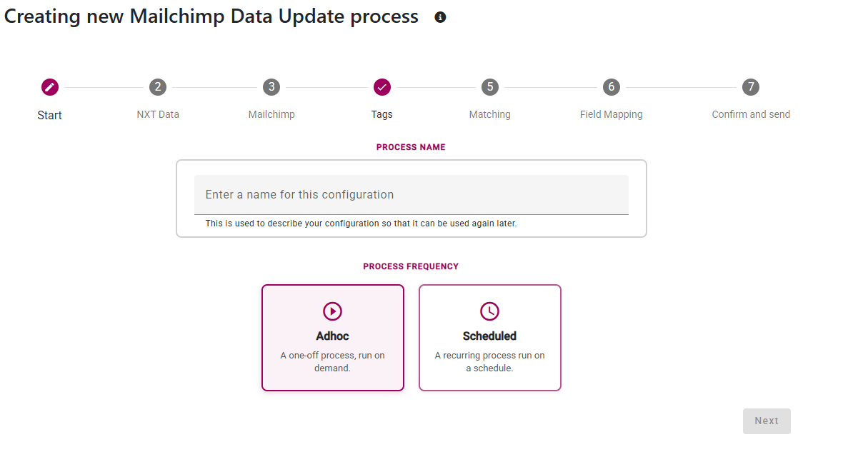Click the play icon in the Adhoc card
The image size is (868, 457).
333,311
